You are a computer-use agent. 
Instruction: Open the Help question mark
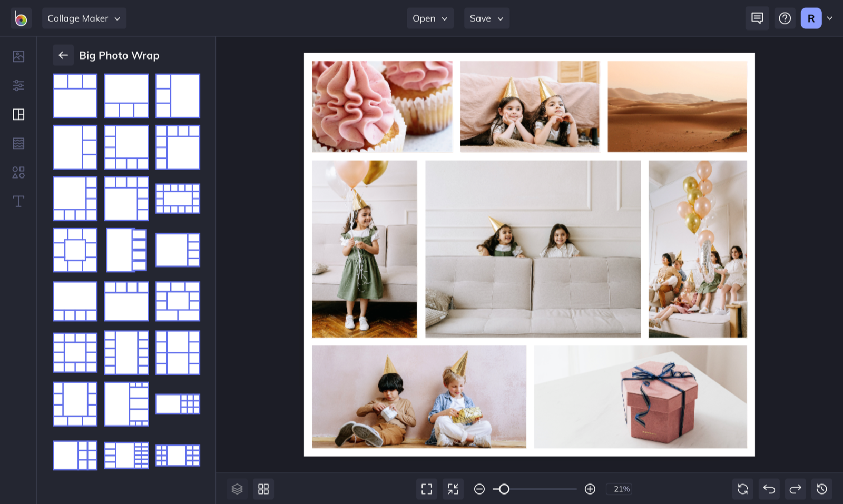tap(785, 18)
